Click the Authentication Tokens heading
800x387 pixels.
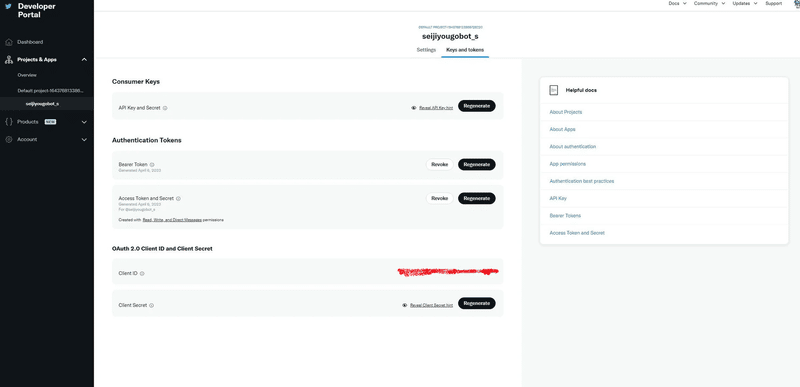146,140
